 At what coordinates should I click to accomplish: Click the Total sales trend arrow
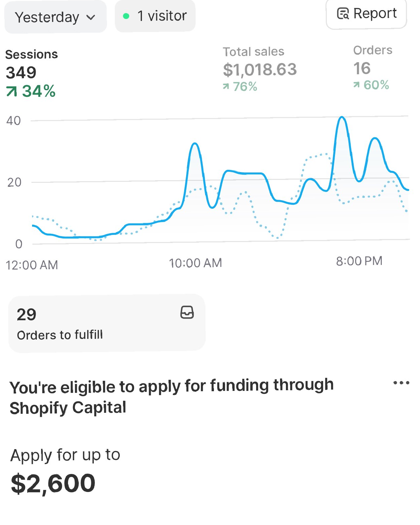pyautogui.click(x=226, y=86)
